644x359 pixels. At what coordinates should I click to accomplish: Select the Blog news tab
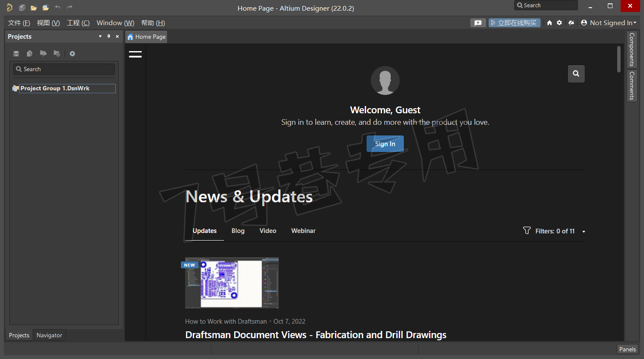point(238,231)
